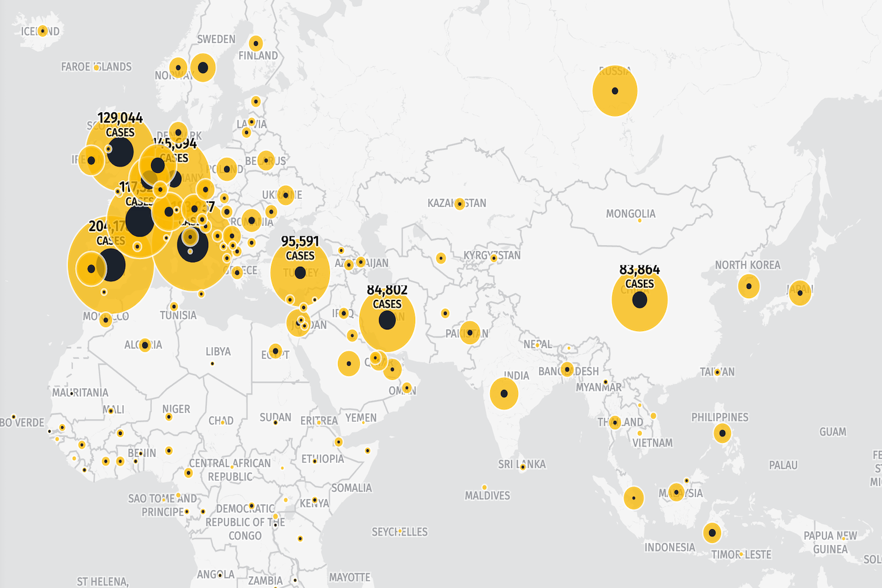Select the Turkey bubble with 95,591 cases
This screenshot has height=588, width=882.
click(x=300, y=273)
